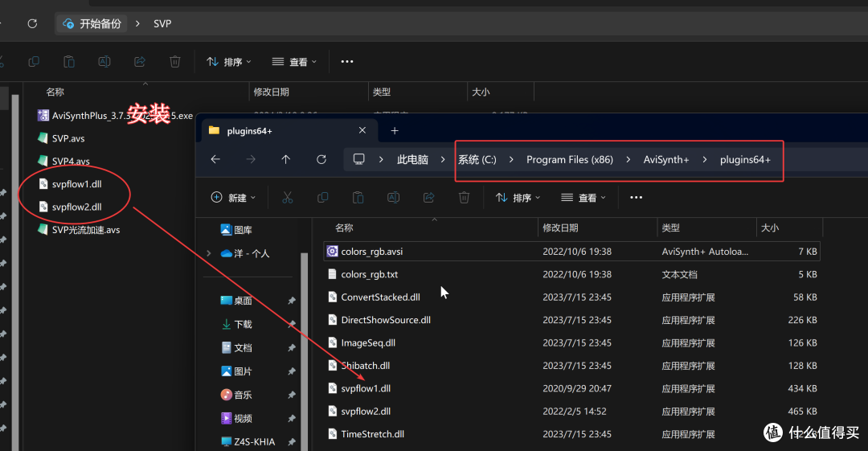The height and width of the screenshot is (451, 868).
Task: Click 开始备份 breadcrumb in SVP window
Action: (x=92, y=24)
